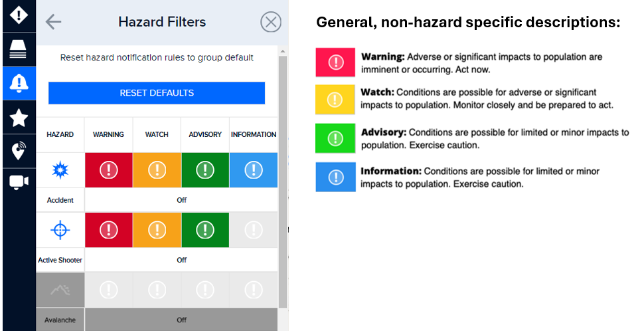Image resolution: width=644 pixels, height=331 pixels.
Task: Toggle Accident red Warning notification
Action: (108, 170)
